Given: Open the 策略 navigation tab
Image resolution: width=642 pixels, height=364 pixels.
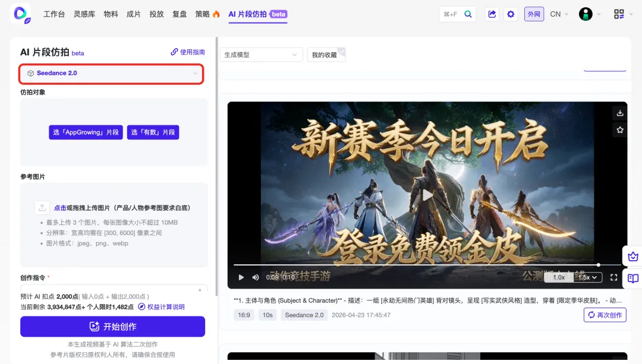Looking at the screenshot, I should pos(207,14).
